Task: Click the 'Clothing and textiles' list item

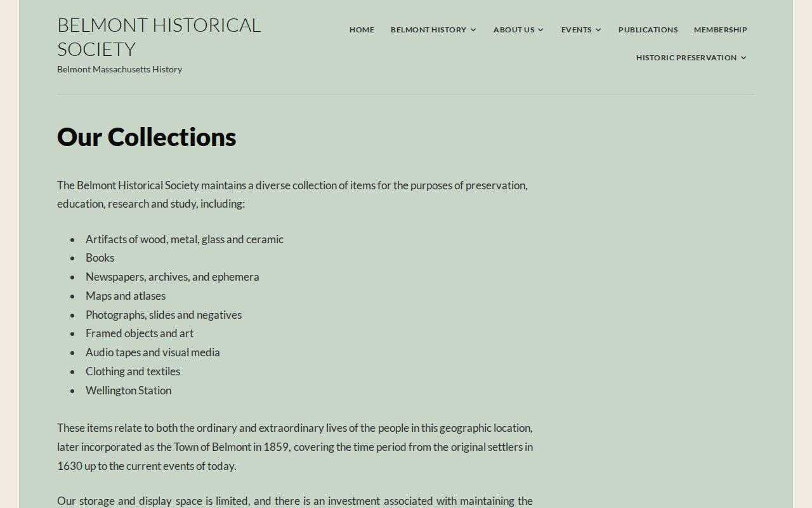Action: pos(133,371)
